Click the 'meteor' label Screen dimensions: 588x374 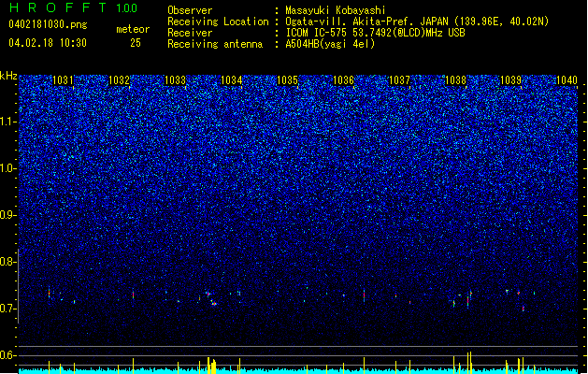[x=133, y=29]
